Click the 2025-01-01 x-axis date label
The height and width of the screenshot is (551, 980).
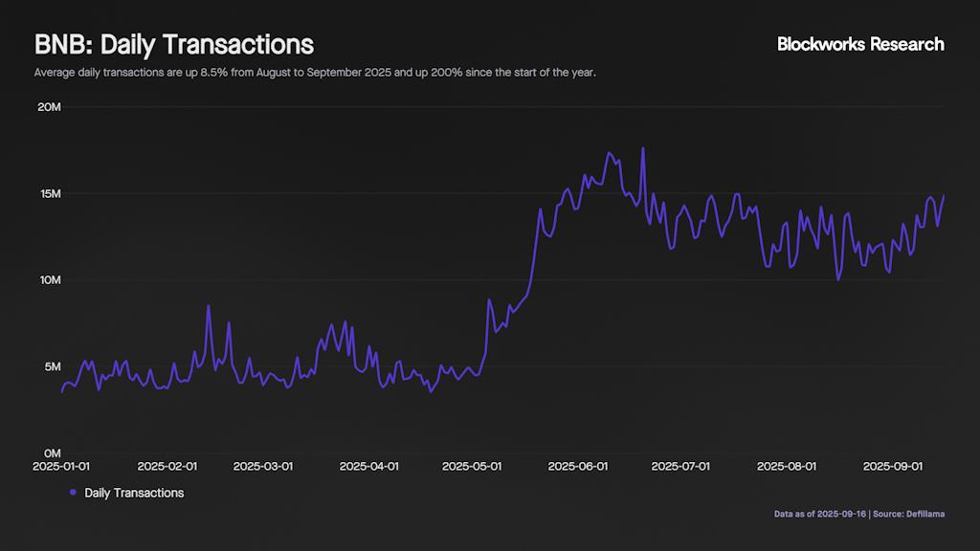pos(62,467)
